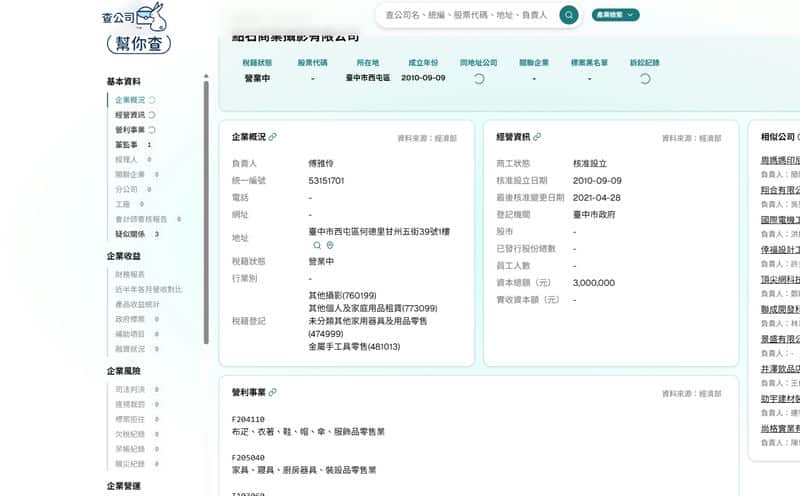Click the 其他攝影(760199) tax entry
Image resolution: width=800 pixels, height=496 pixels.
coord(342,295)
